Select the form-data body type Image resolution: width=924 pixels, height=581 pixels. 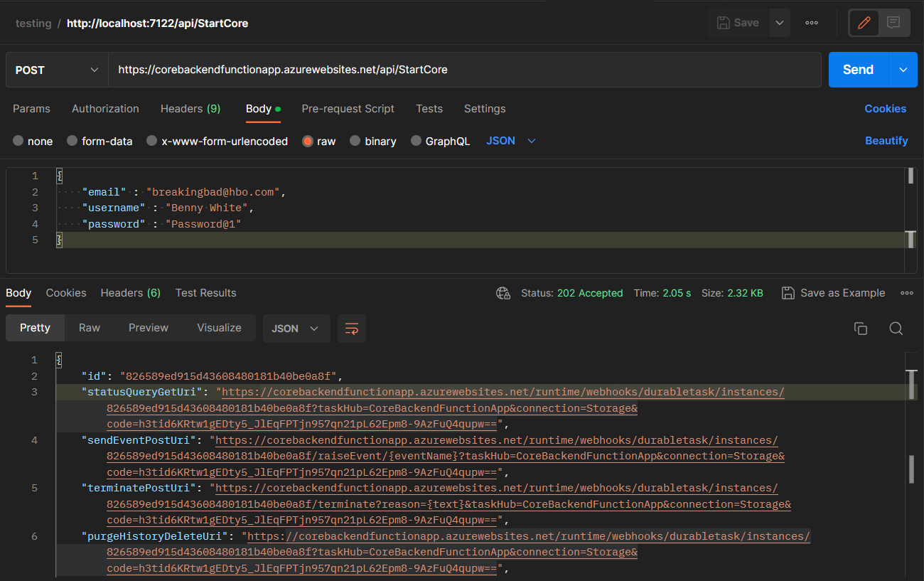100,141
